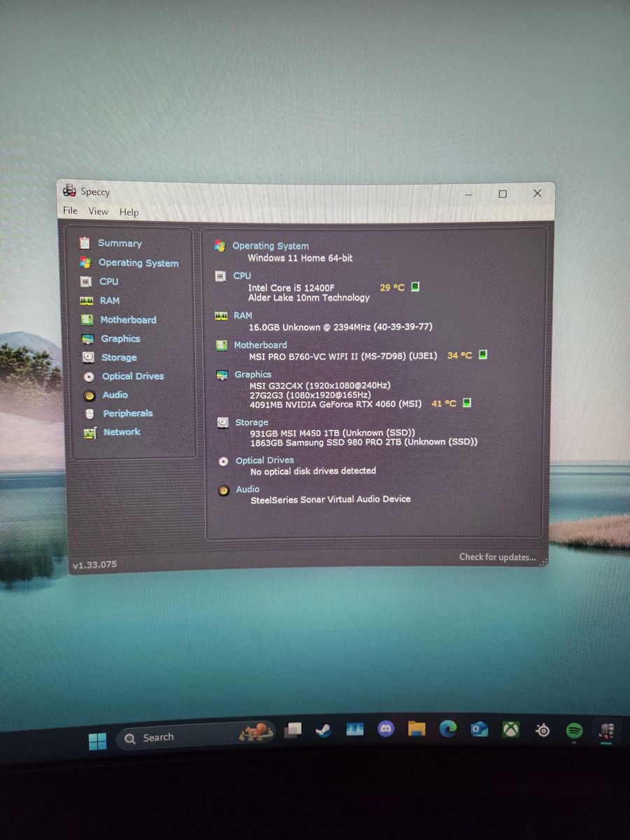Click the RAM icon in sidebar
The width and height of the screenshot is (630, 840).
86,300
